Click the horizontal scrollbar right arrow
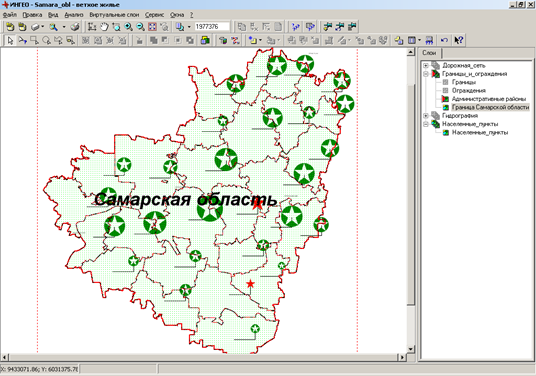 pyautogui.click(x=402, y=357)
